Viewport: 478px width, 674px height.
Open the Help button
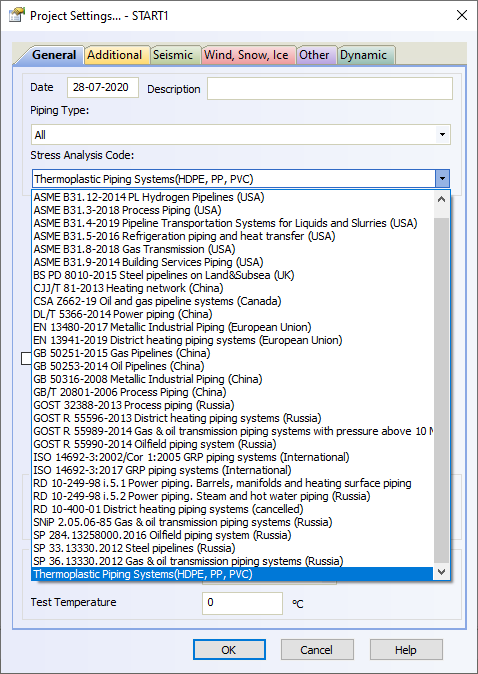406,649
